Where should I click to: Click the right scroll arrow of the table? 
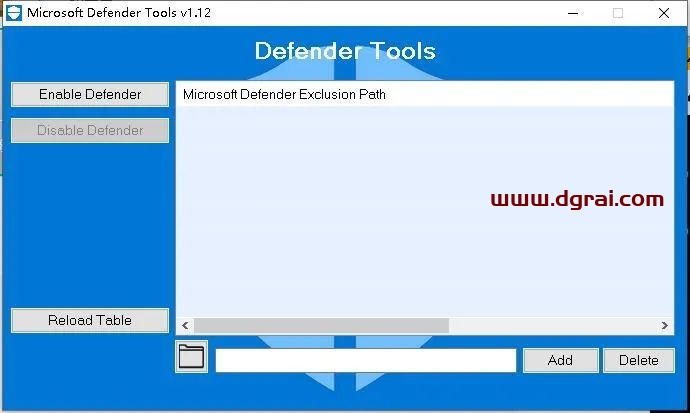pyautogui.click(x=664, y=325)
